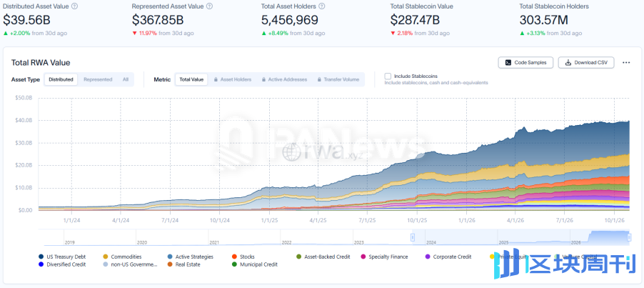
Task: Choose the Transfer Volume metric
Action: [338, 79]
